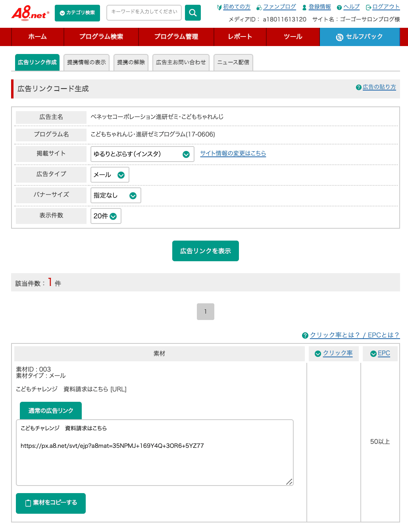The image size is (408, 532).
Task: Click the fan blog icon
Action: pyautogui.click(x=259, y=8)
